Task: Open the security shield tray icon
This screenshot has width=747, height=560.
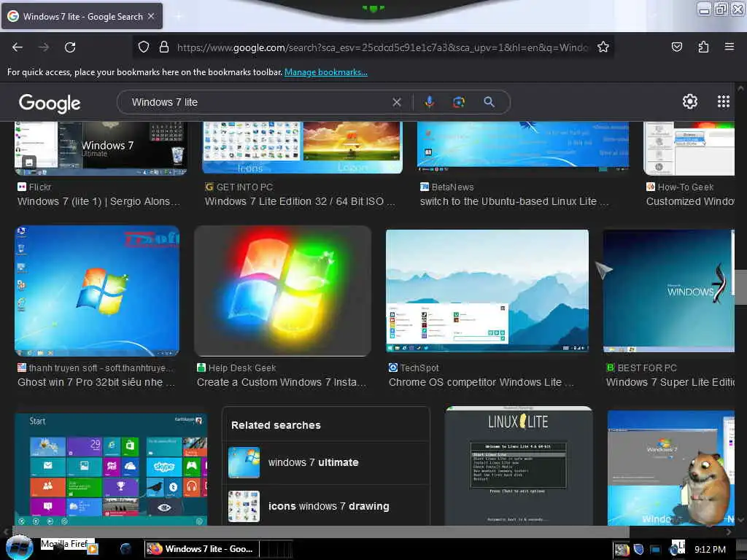Action: click(x=638, y=550)
